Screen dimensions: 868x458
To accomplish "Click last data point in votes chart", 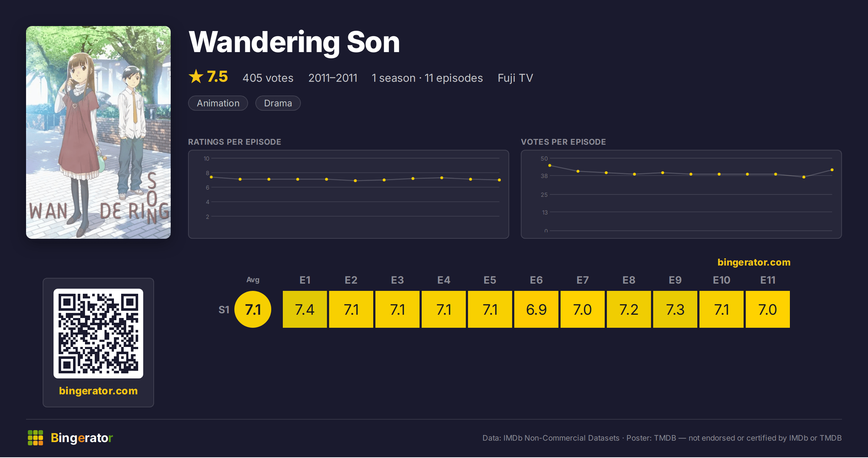I will 832,170.
